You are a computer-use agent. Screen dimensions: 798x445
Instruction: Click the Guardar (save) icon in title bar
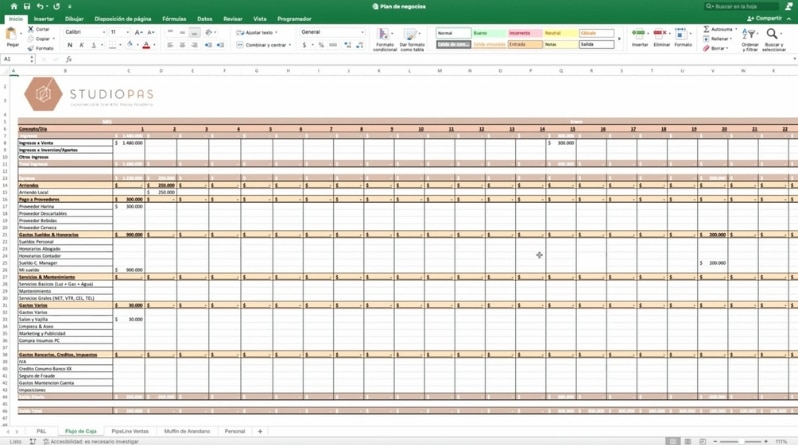[x=27, y=6]
